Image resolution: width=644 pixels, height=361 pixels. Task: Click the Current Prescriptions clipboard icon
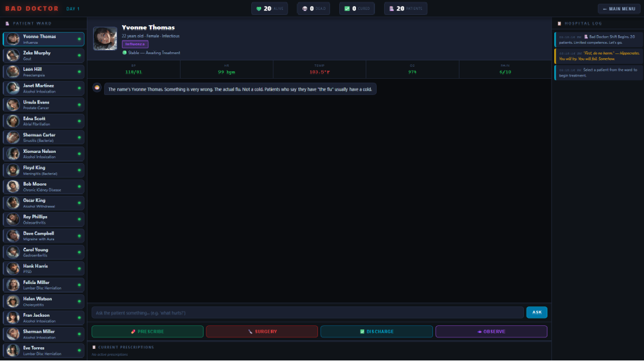[x=94, y=347]
